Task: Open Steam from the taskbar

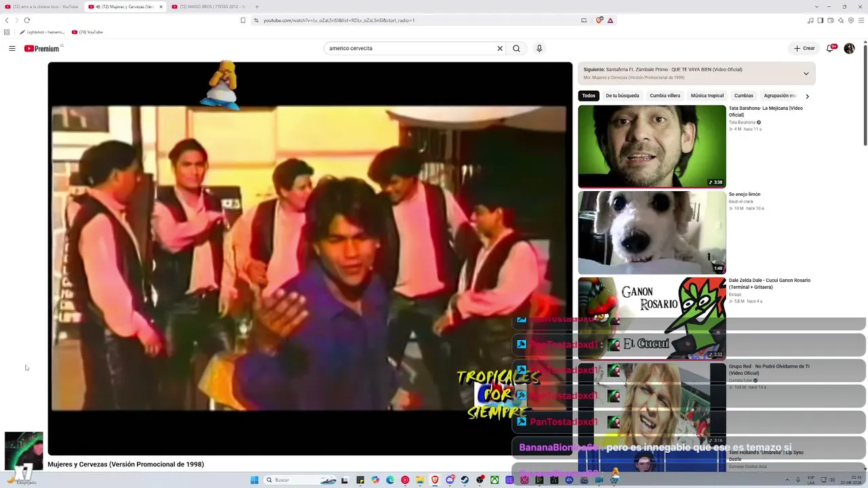Action: click(x=465, y=480)
